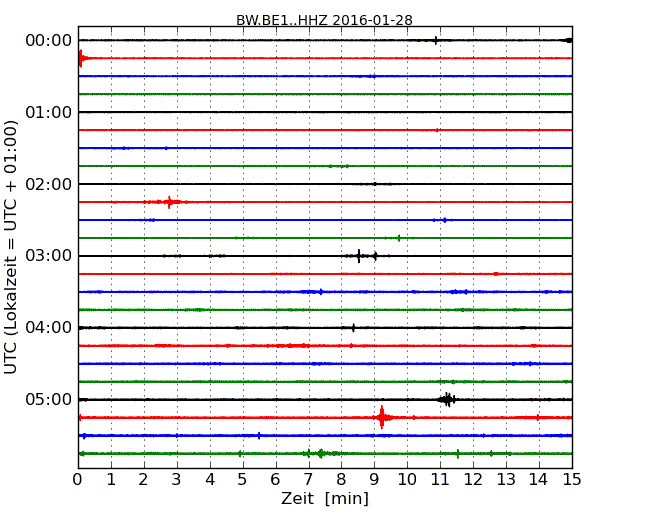Click the 04:00 y-axis tick label
The height and width of the screenshot is (520, 650).
(x=49, y=328)
